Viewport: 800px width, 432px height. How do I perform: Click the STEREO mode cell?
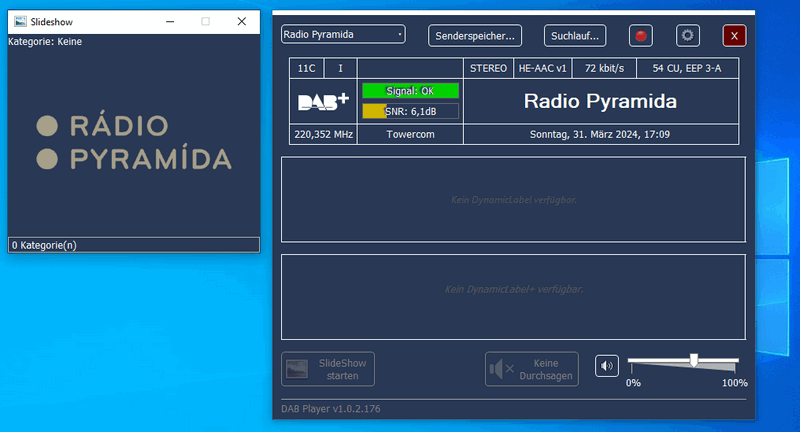click(x=488, y=68)
